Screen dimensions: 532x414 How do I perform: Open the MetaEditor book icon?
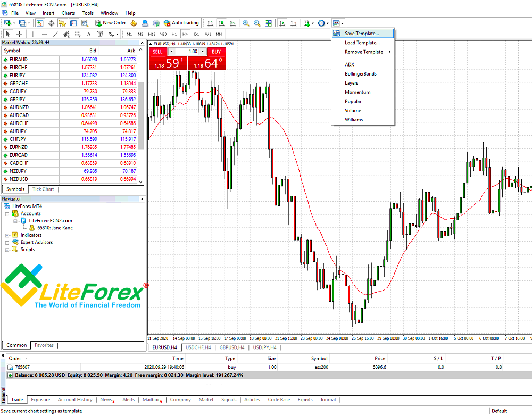[134, 23]
